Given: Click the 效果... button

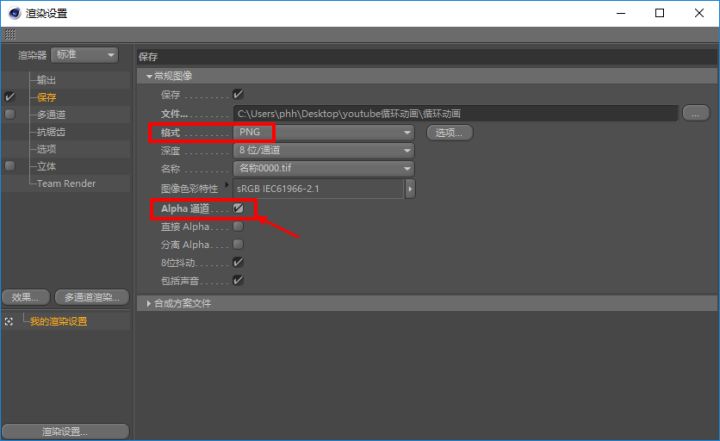Looking at the screenshot, I should 24,297.
